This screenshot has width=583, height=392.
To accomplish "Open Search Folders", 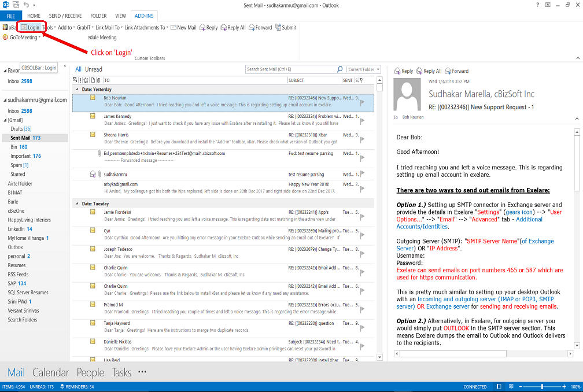I will 23,320.
